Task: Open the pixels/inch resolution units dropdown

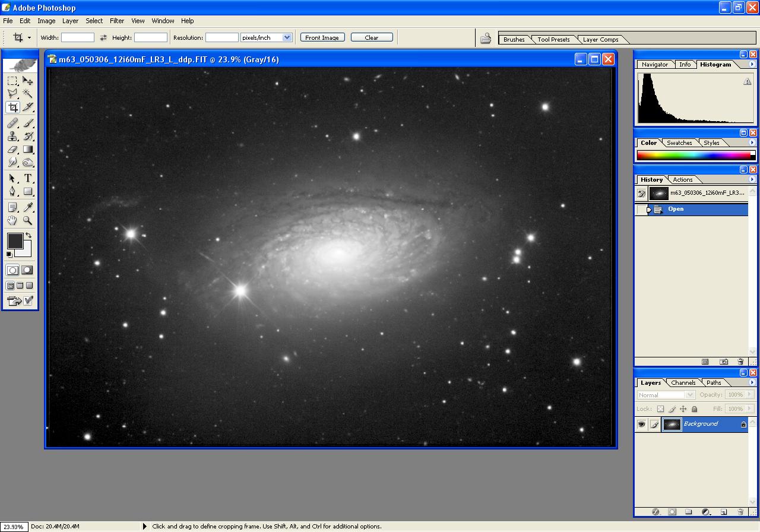Action: tap(287, 37)
